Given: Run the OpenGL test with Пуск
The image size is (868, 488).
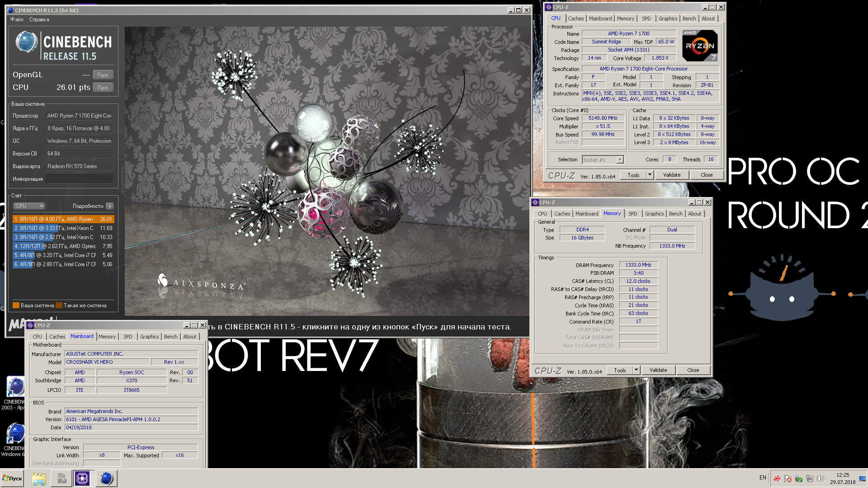Looking at the screenshot, I should point(103,75).
